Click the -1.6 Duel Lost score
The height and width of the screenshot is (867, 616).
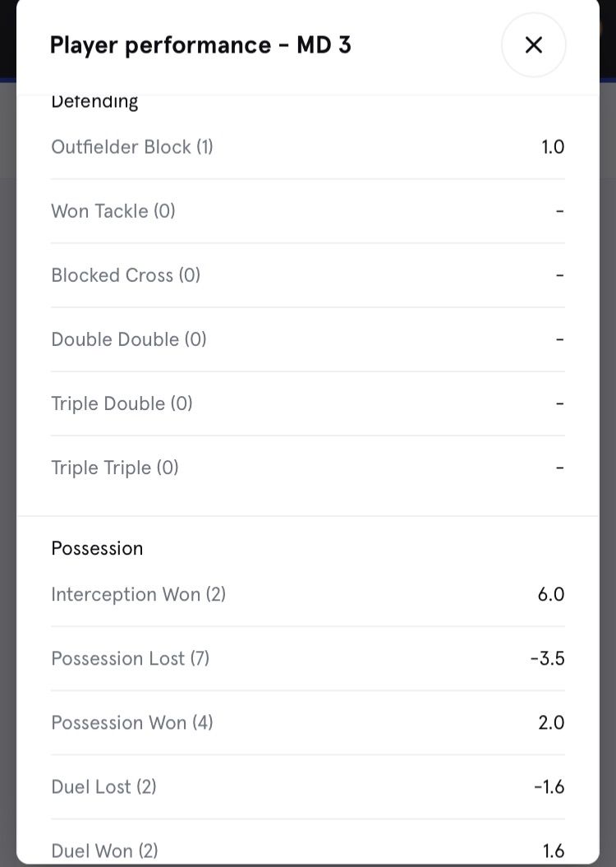point(549,786)
